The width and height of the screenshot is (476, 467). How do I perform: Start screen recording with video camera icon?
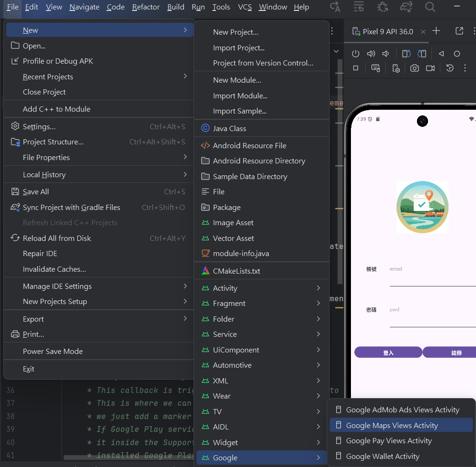tap(430, 68)
